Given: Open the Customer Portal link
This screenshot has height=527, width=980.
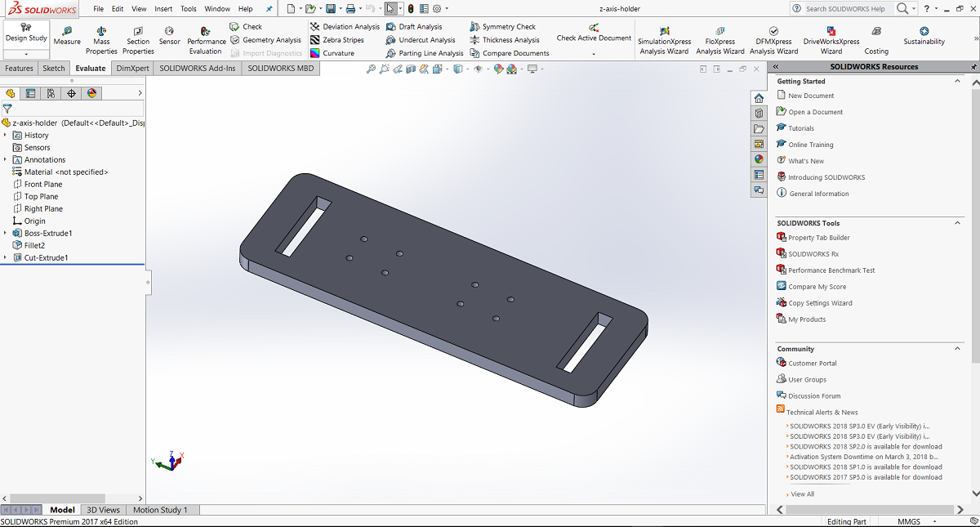Looking at the screenshot, I should 813,364.
